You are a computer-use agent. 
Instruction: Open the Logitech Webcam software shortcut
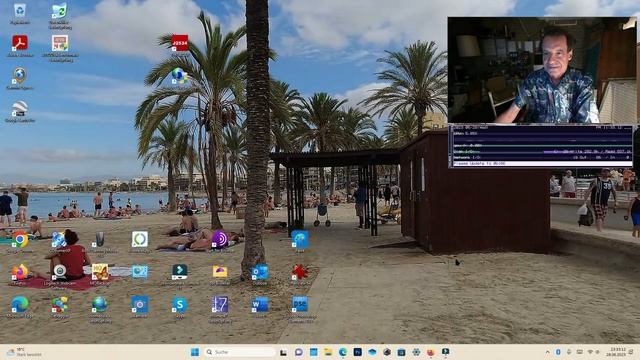tap(60, 271)
